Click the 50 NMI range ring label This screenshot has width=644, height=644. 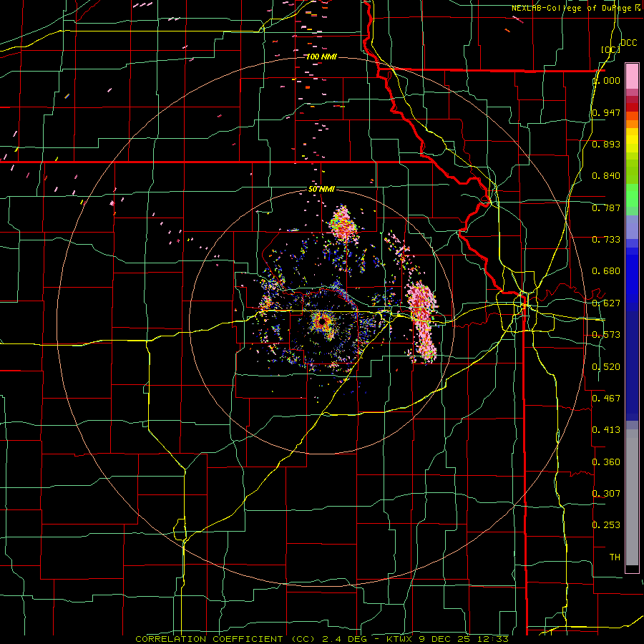pyautogui.click(x=321, y=189)
